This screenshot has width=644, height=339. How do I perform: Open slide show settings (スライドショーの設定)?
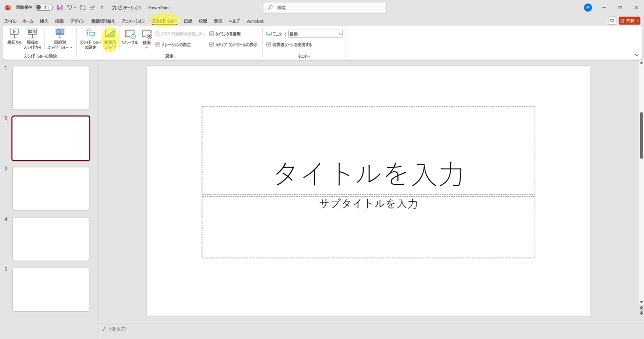pyautogui.click(x=90, y=39)
